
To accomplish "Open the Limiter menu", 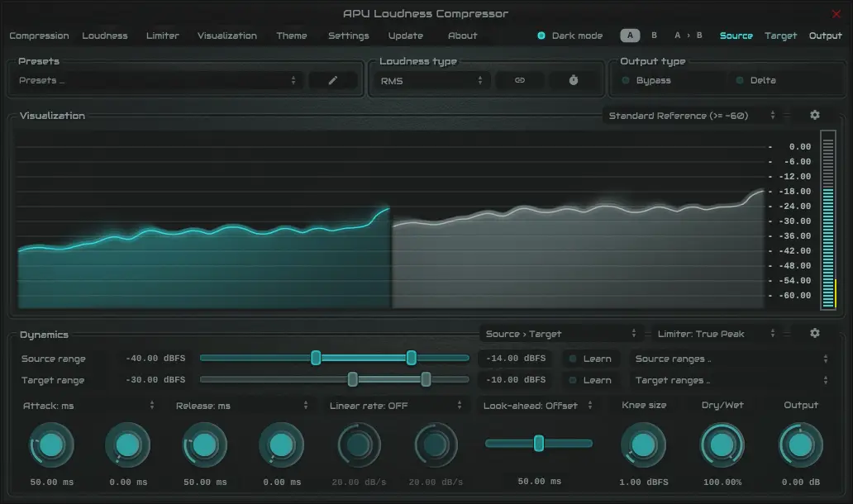I will pos(163,36).
